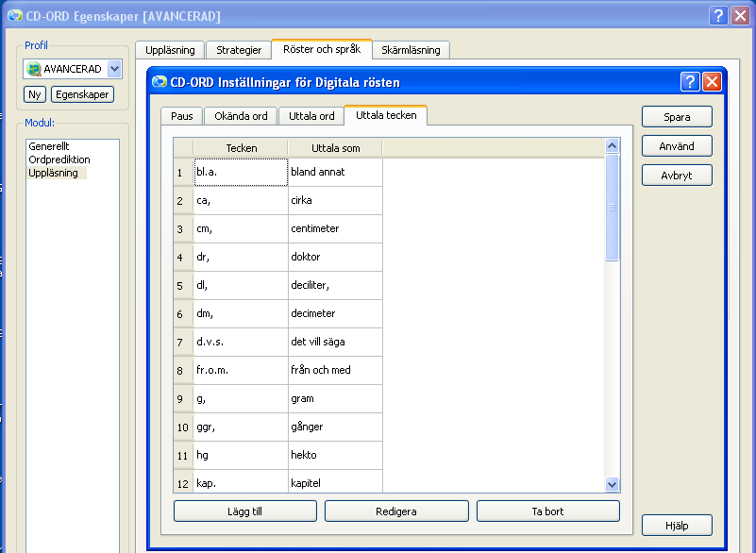Select the 'det vill säga' cell
This screenshot has height=553, width=756.
coord(336,342)
